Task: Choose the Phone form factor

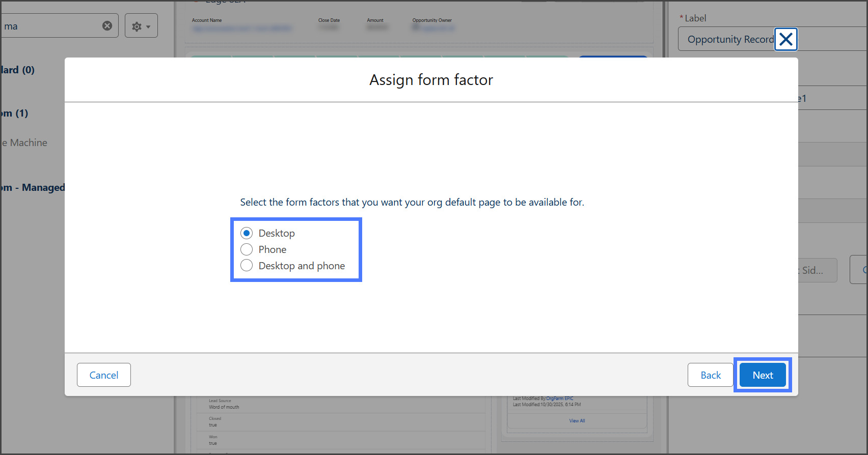Action: (x=247, y=249)
